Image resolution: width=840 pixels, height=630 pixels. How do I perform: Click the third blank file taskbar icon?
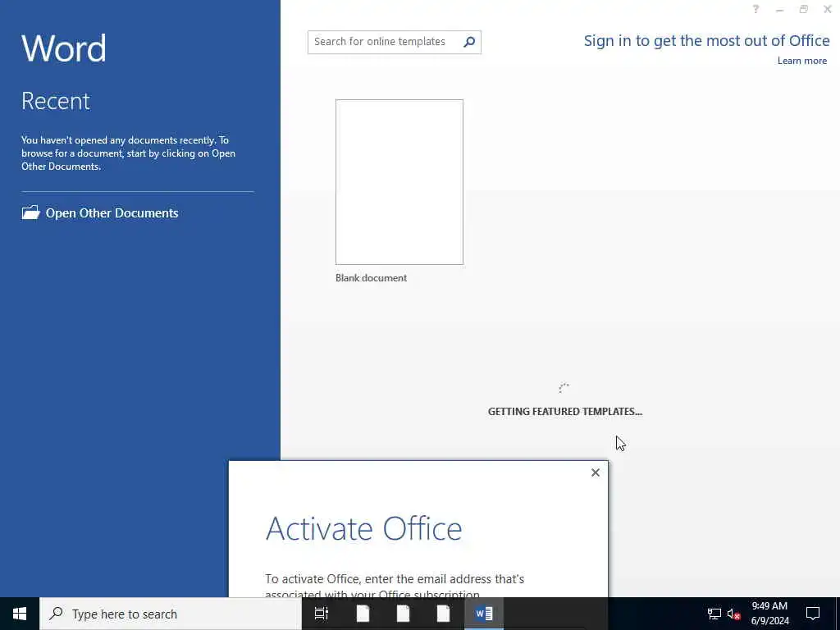[x=443, y=614]
